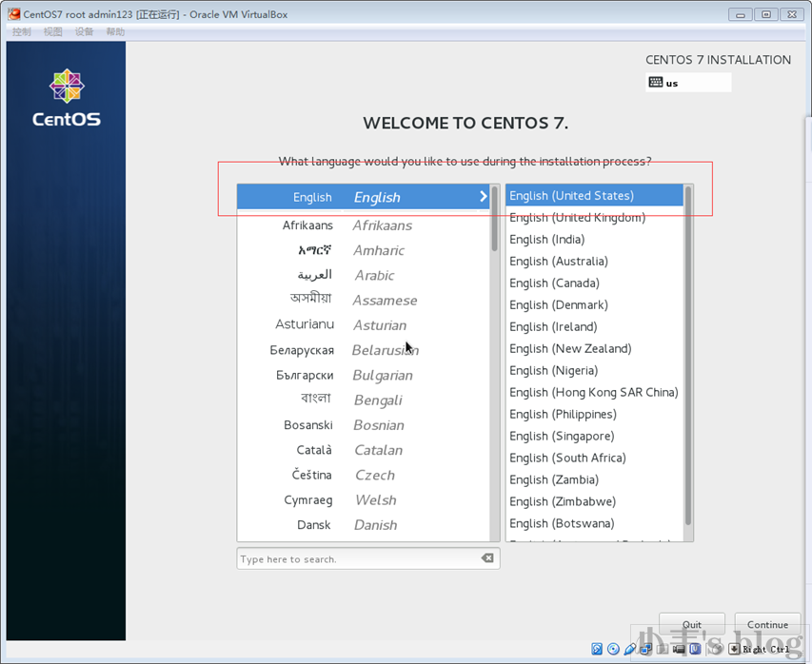The image size is (812, 664).
Task: Select the English (Hong Kong SAR China) locale
Action: (x=595, y=392)
